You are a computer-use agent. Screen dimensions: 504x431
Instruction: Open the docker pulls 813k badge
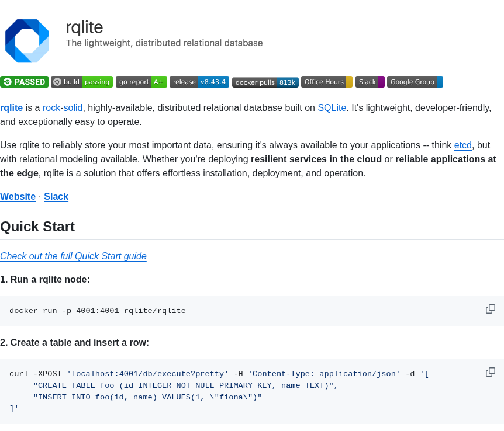click(265, 82)
